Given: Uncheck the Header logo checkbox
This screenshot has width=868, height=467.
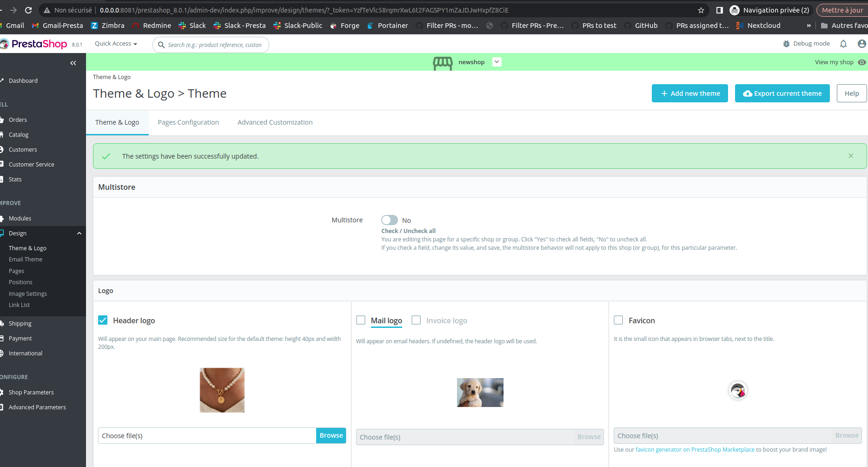Looking at the screenshot, I should tap(103, 320).
